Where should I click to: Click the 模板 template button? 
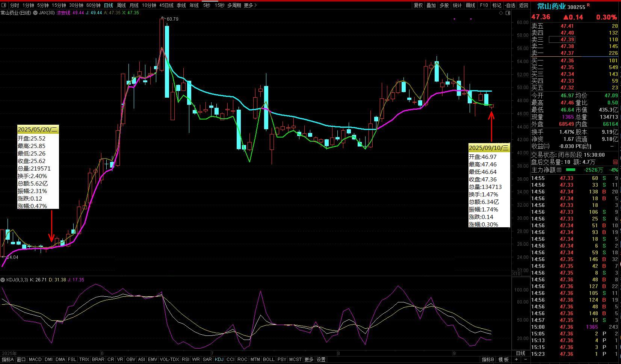click(504, 359)
